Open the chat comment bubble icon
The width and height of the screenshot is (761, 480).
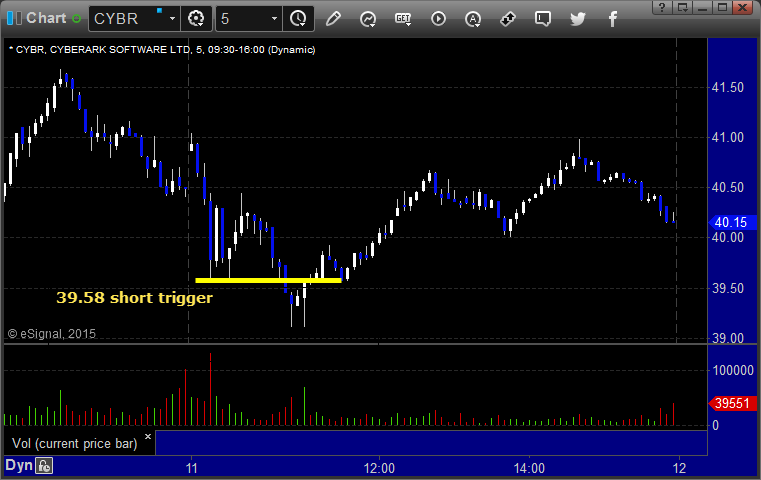coord(543,19)
